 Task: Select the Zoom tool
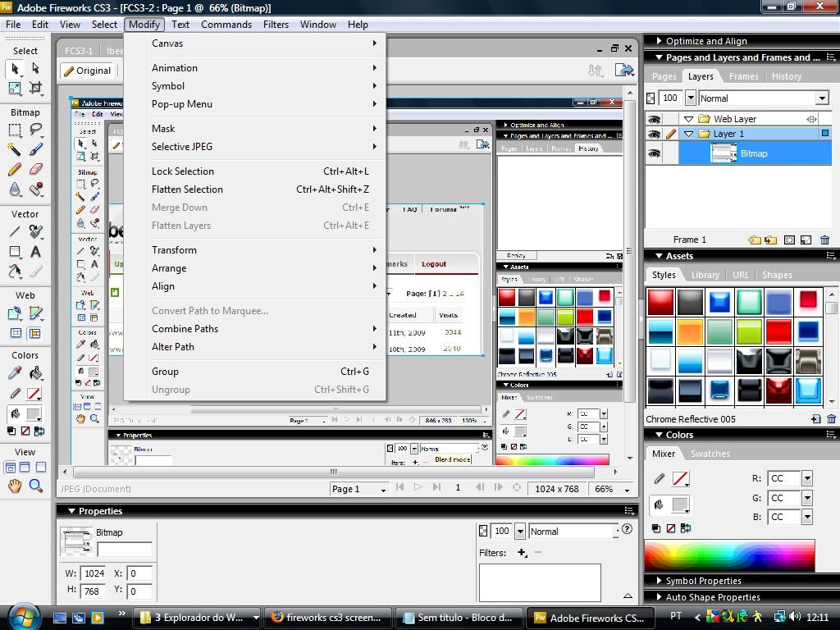pyautogui.click(x=35, y=486)
